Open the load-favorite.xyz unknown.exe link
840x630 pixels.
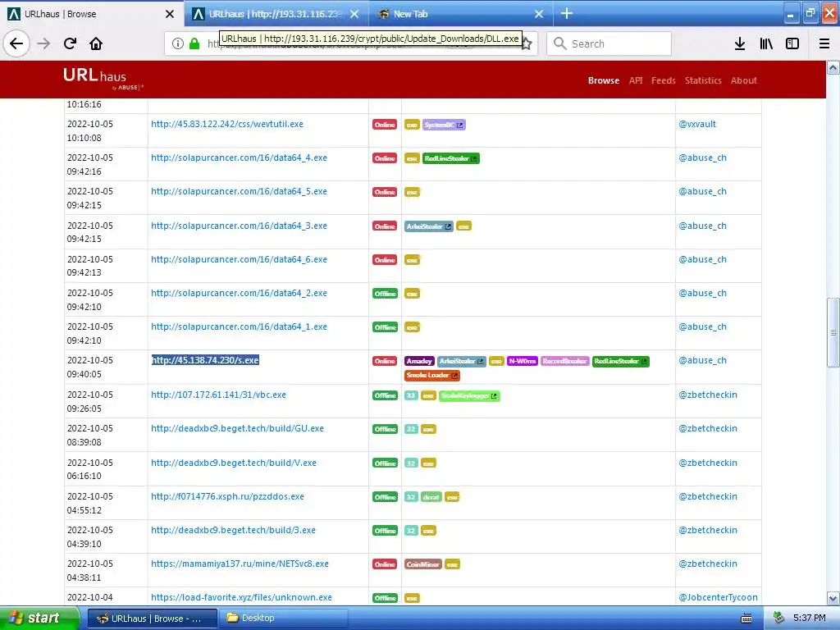[x=242, y=597]
